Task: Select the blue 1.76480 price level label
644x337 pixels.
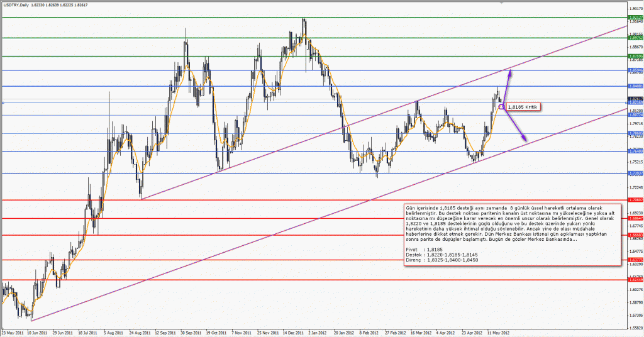Action: tap(635, 151)
